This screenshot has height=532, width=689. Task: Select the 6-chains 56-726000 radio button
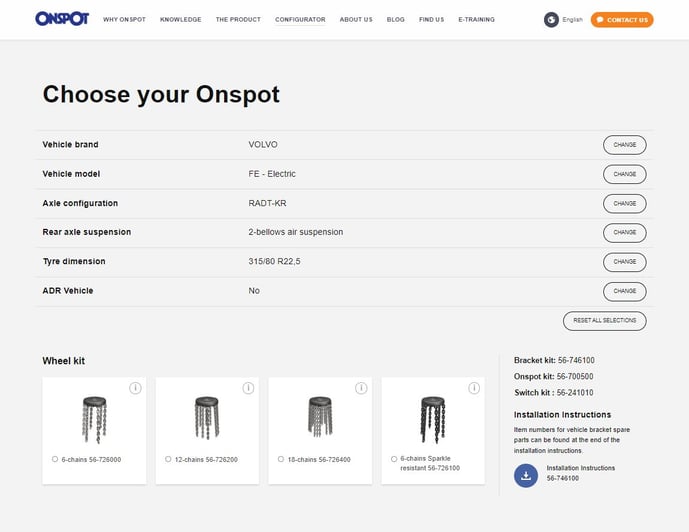coord(55,459)
